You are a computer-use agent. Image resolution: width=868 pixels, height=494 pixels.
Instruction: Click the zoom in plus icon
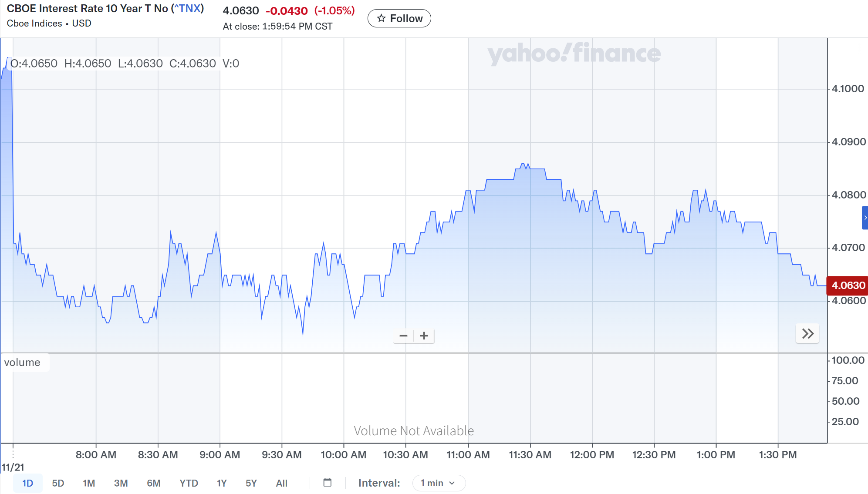[x=424, y=336]
